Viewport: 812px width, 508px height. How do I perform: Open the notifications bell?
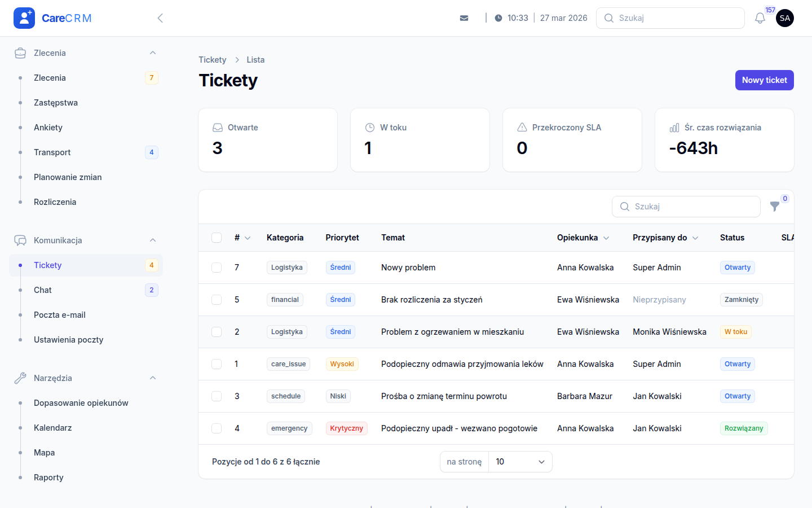click(x=760, y=18)
